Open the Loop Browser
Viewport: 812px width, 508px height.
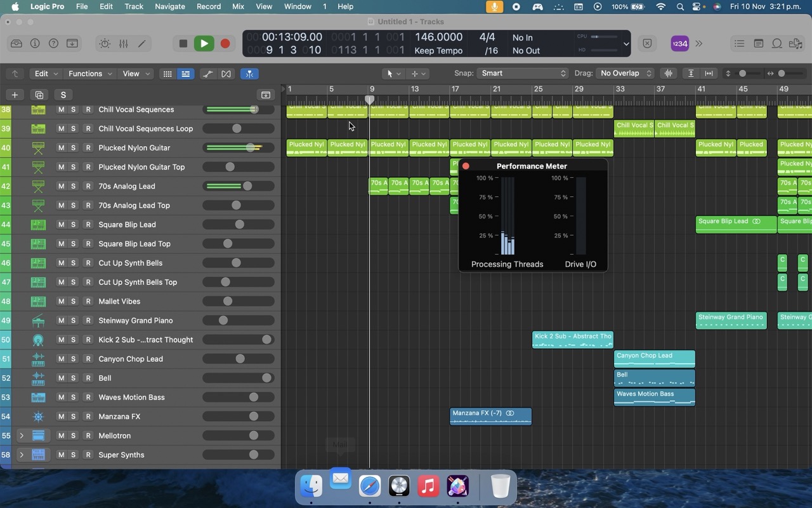point(777,43)
